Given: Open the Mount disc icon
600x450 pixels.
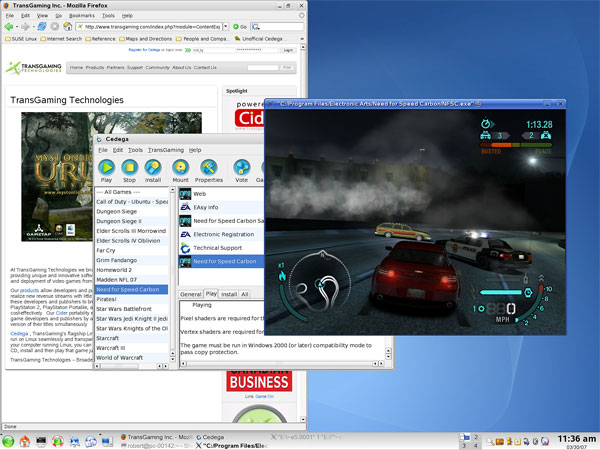Looking at the screenshot, I should coord(180,168).
